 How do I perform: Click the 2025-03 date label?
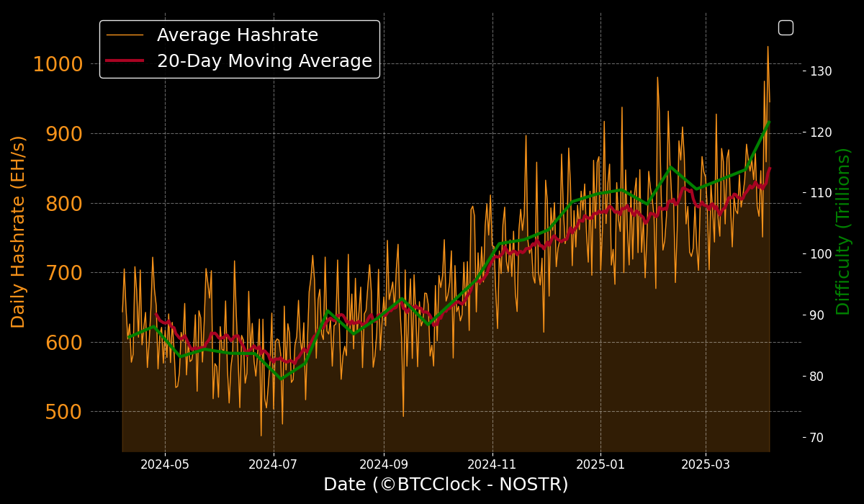click(x=706, y=464)
